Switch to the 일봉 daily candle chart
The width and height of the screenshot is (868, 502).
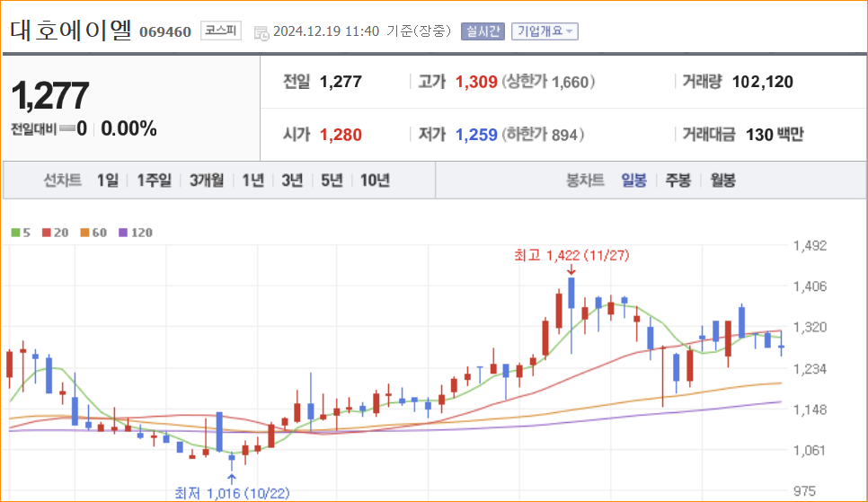(x=633, y=181)
